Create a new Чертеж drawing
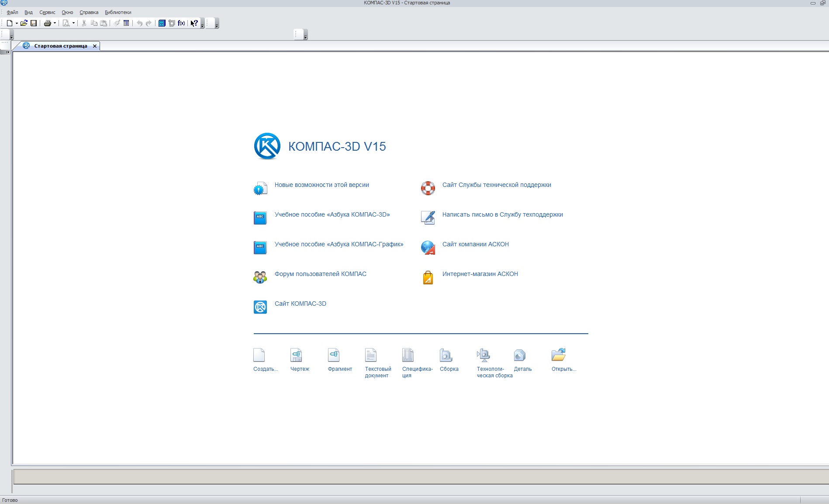This screenshot has width=829, height=504. click(296, 355)
